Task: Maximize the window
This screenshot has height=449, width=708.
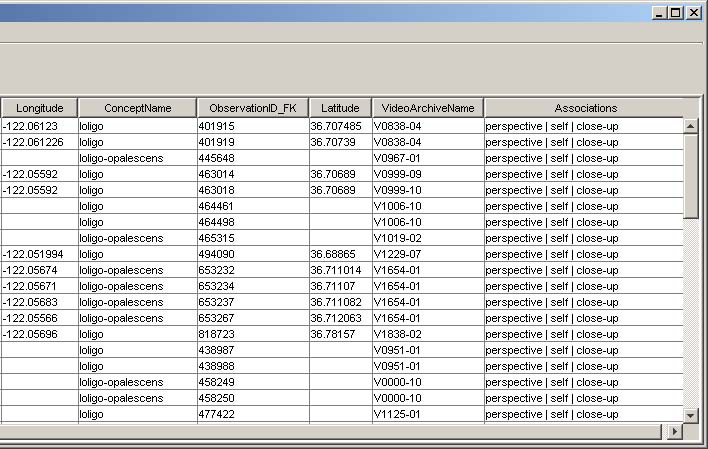Action: click(676, 13)
